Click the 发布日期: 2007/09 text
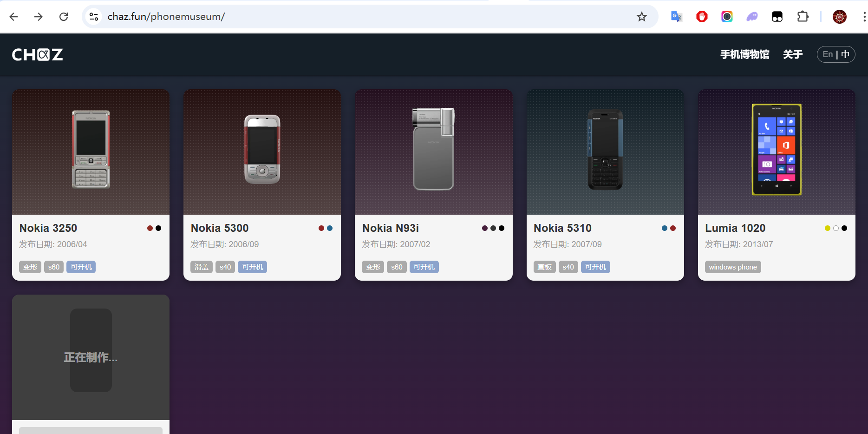 568,244
